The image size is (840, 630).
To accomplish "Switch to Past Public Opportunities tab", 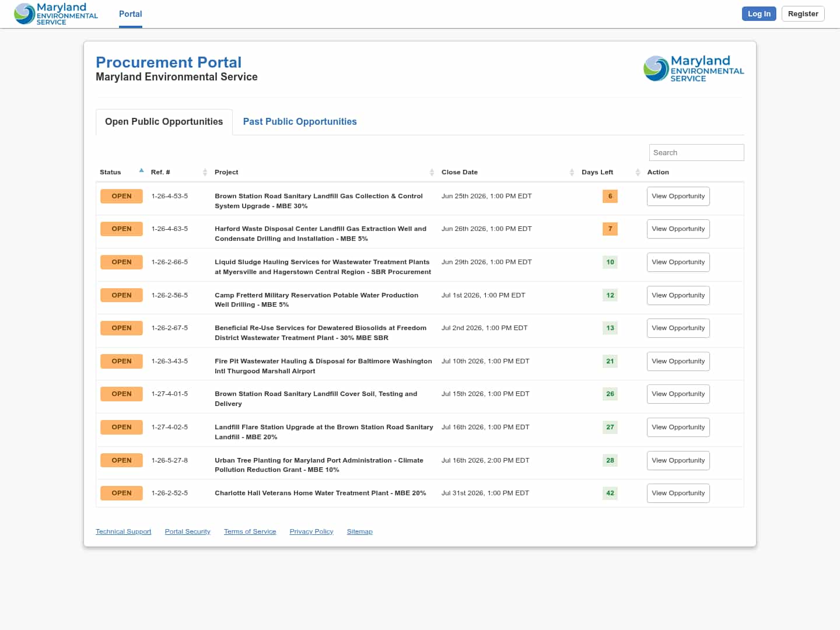I will pos(300,122).
